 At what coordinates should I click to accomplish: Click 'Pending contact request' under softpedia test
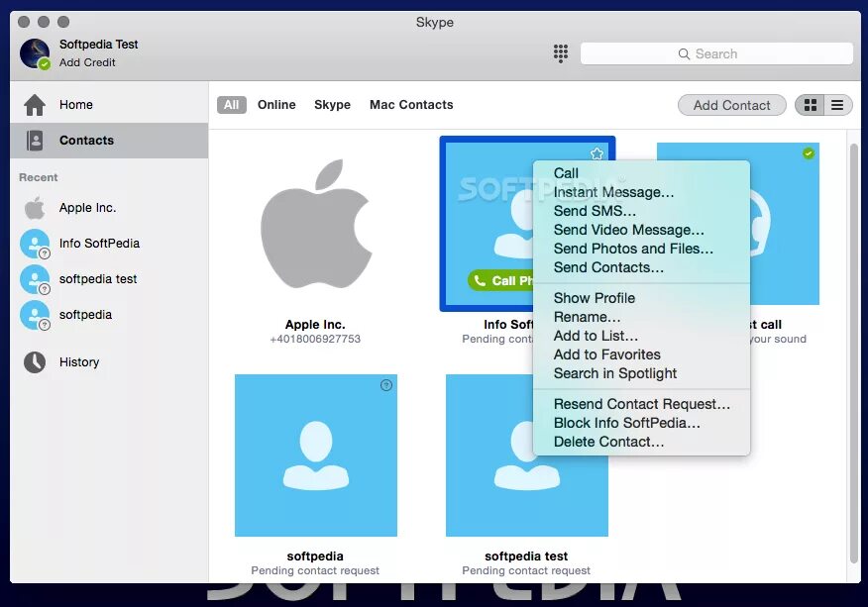(x=526, y=570)
